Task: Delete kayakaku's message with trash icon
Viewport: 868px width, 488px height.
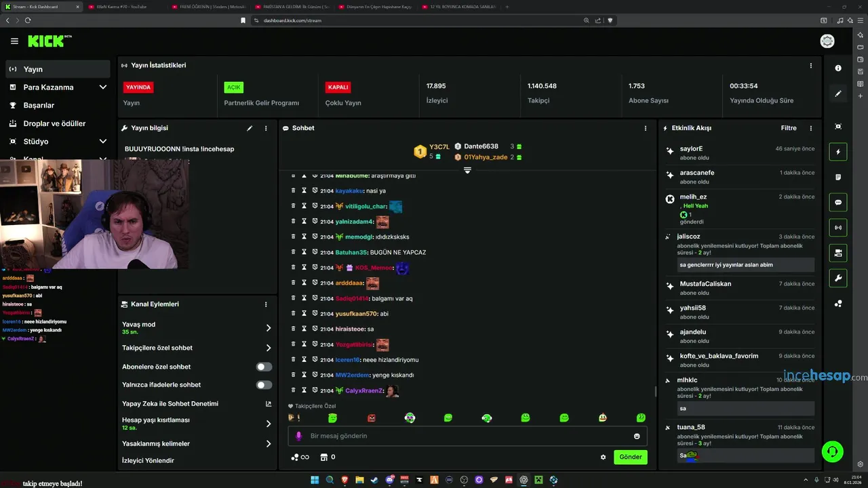Action: click(294, 190)
